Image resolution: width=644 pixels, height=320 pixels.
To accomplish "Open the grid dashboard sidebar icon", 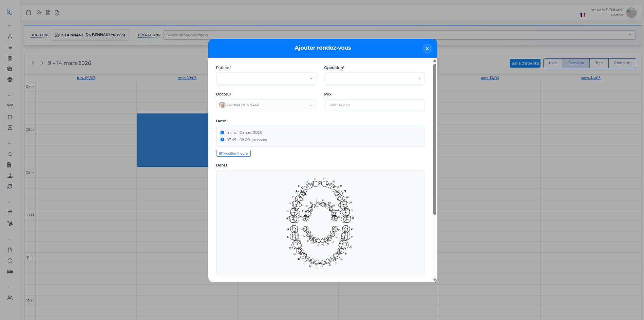I will [x=10, y=58].
